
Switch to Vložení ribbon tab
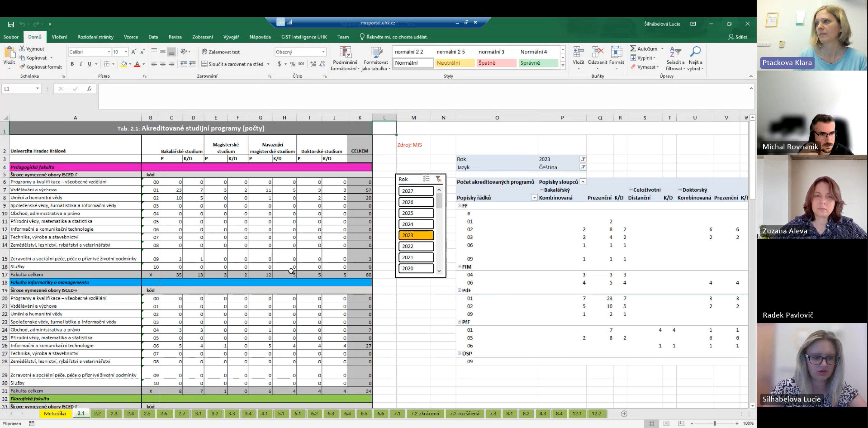59,37
